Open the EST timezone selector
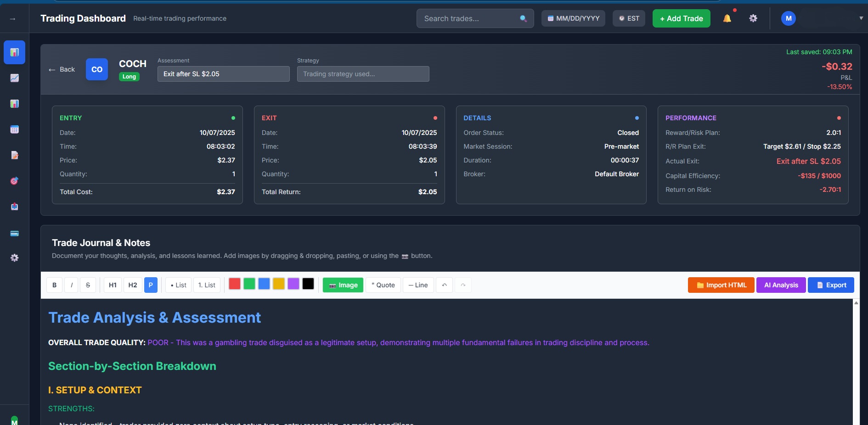The height and width of the screenshot is (425, 868). pyautogui.click(x=629, y=18)
